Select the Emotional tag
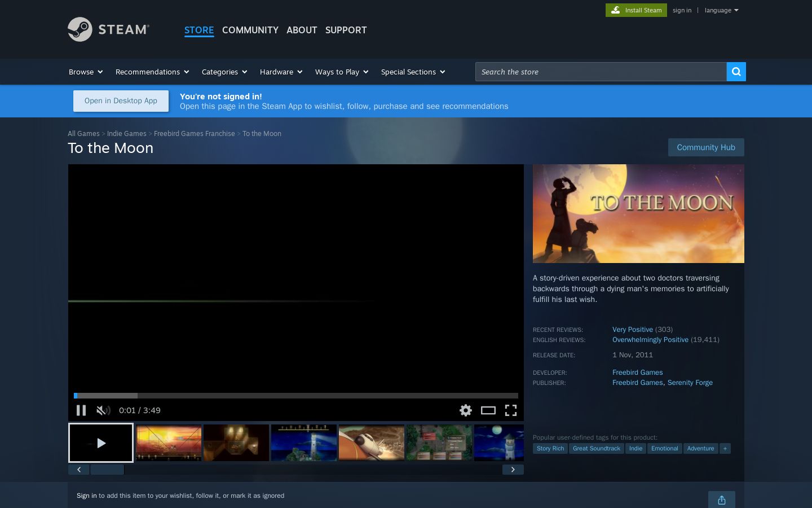The image size is (812, 508). (665, 448)
